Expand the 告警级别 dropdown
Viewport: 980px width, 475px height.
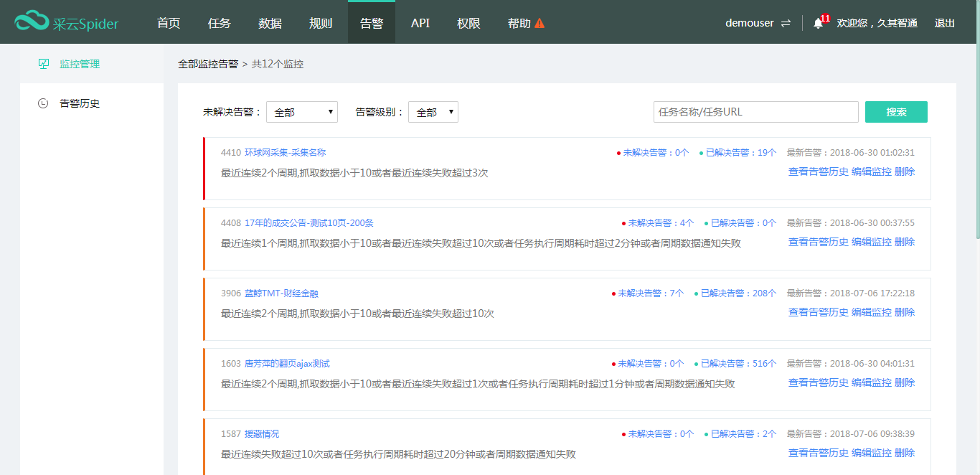point(433,112)
